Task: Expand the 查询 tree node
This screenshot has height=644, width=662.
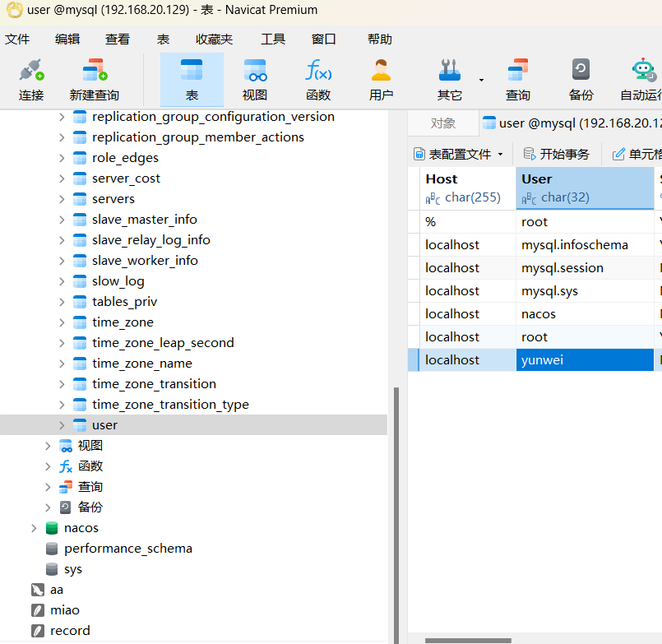Action: [x=49, y=487]
